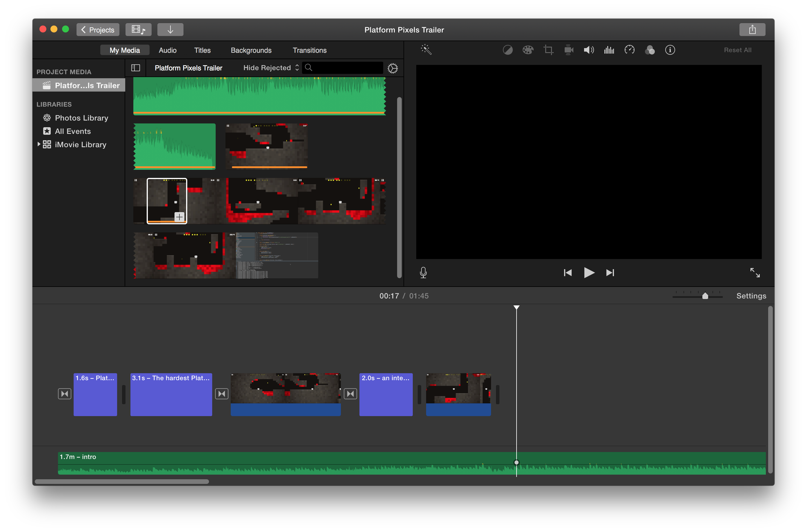Enter fullscreen playback with arrows icon

click(755, 272)
